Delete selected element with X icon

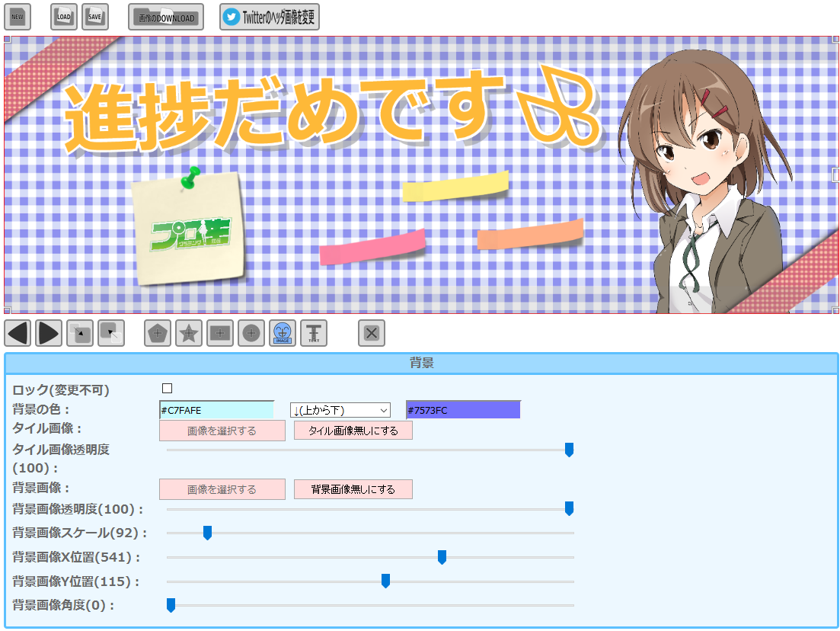(372, 333)
